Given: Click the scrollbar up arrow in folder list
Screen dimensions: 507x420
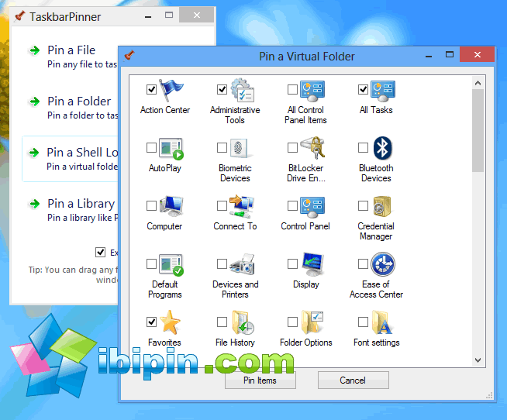Looking at the screenshot, I should coord(478,83).
